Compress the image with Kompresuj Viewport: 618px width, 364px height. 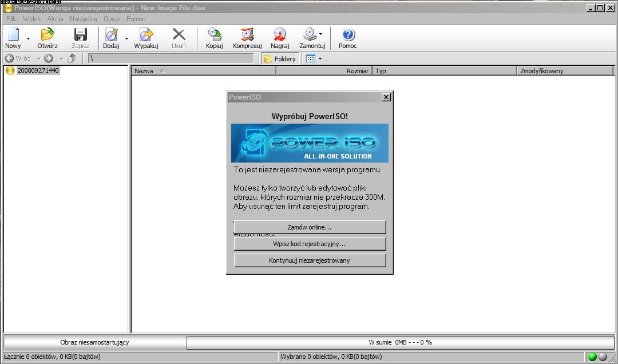(x=247, y=35)
